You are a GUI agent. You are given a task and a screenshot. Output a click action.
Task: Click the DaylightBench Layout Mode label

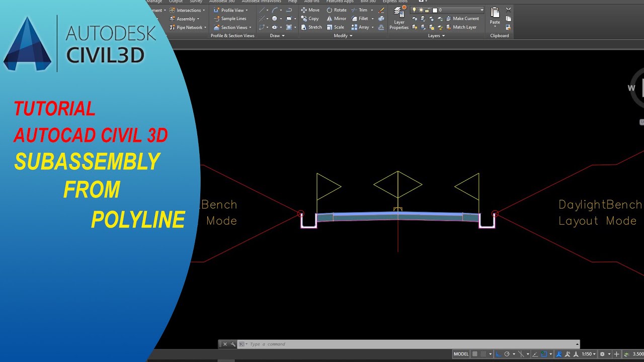tap(600, 213)
